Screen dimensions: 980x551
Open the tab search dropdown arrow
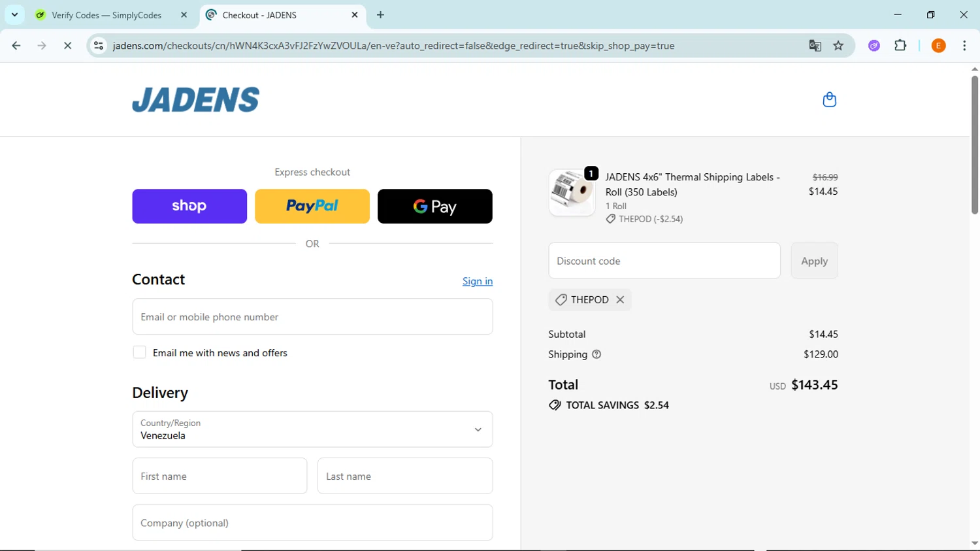tap(14, 14)
